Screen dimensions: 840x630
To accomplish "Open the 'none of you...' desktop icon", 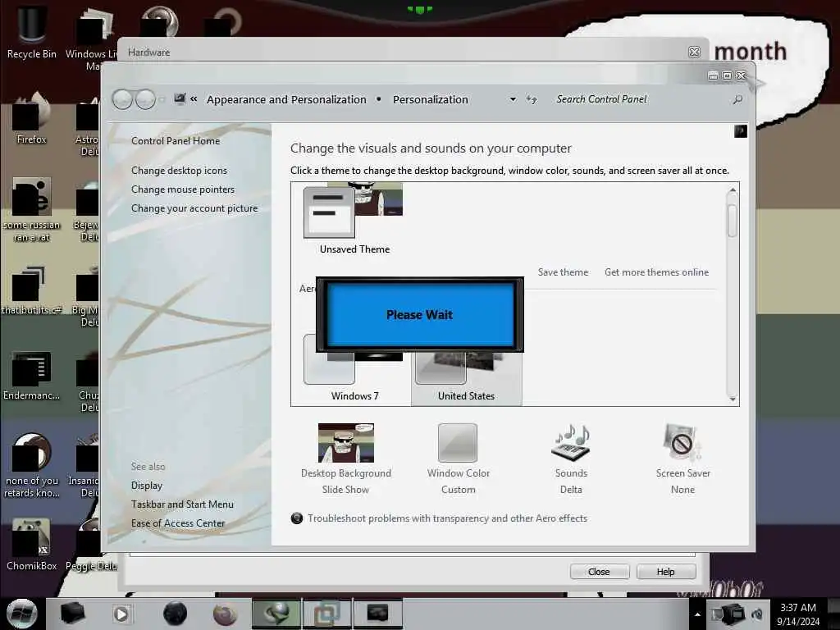I will pos(32,465).
